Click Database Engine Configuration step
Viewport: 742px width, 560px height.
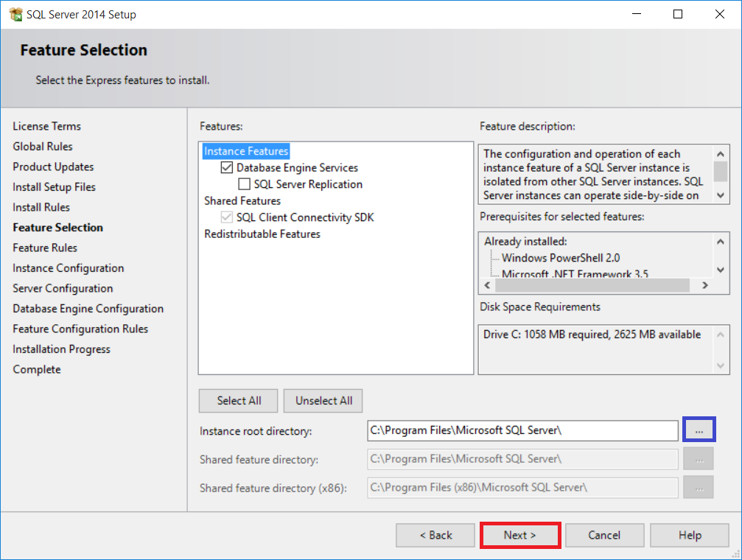pos(88,309)
